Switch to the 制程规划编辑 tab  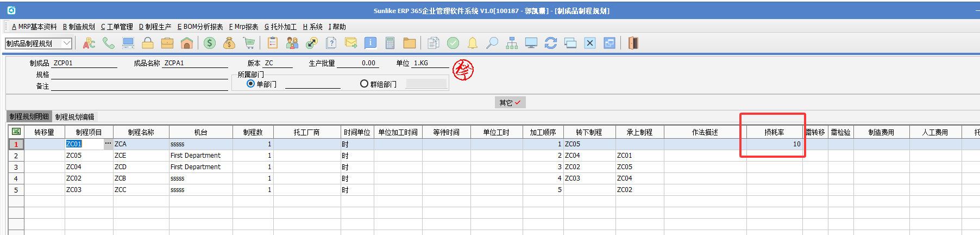(74, 117)
